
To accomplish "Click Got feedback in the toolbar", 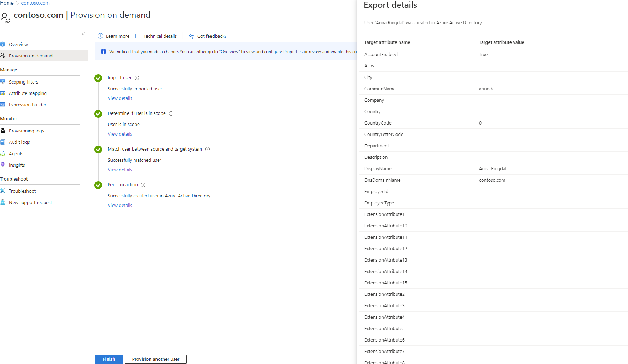I will 208,36.
